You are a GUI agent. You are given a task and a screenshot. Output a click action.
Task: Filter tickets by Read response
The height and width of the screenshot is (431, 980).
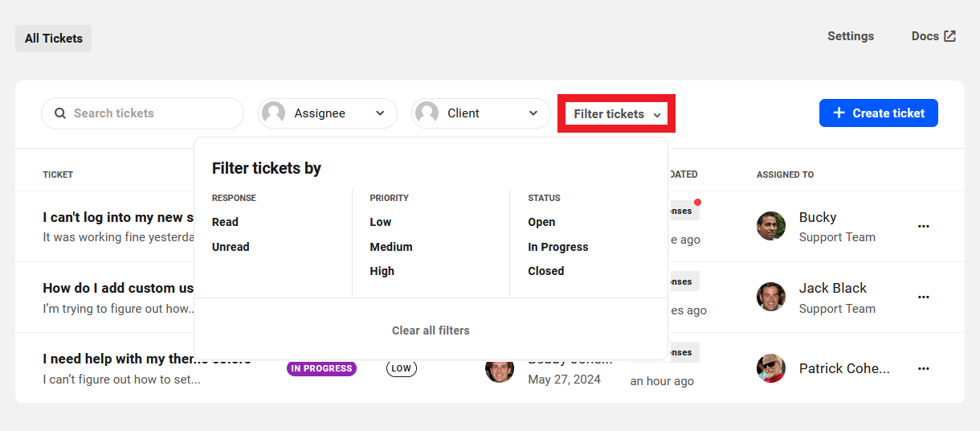(225, 222)
